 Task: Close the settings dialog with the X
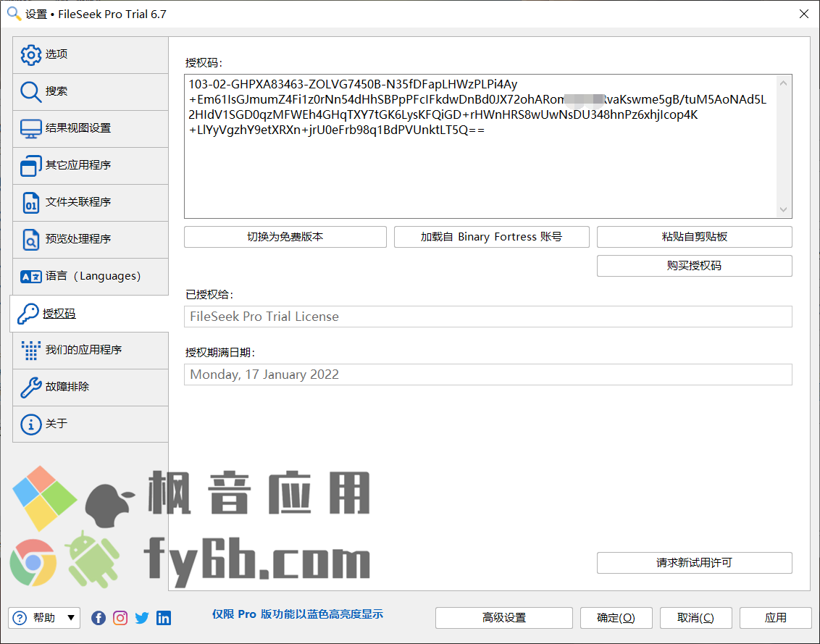[x=804, y=14]
